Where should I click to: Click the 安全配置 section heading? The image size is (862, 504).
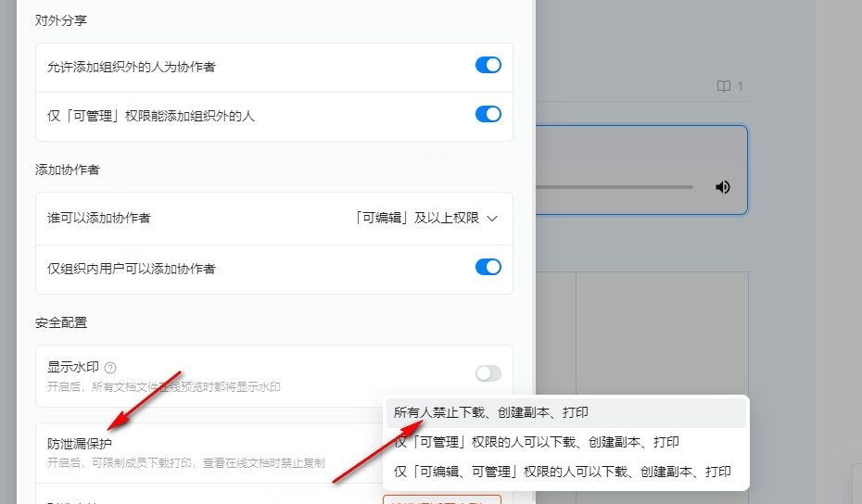click(61, 322)
